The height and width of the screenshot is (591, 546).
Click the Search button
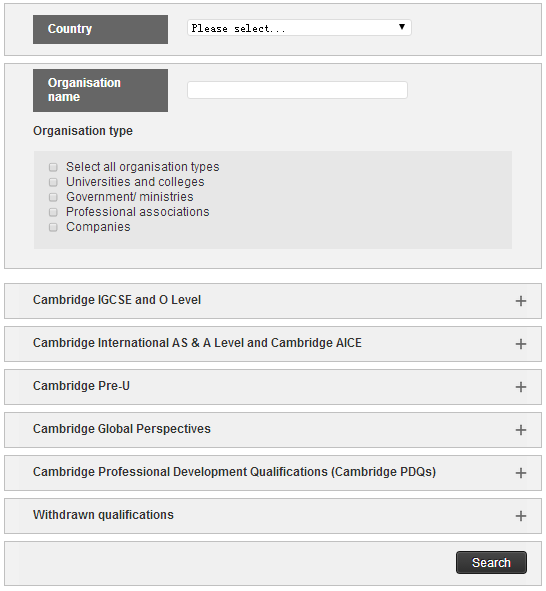tap(491, 562)
